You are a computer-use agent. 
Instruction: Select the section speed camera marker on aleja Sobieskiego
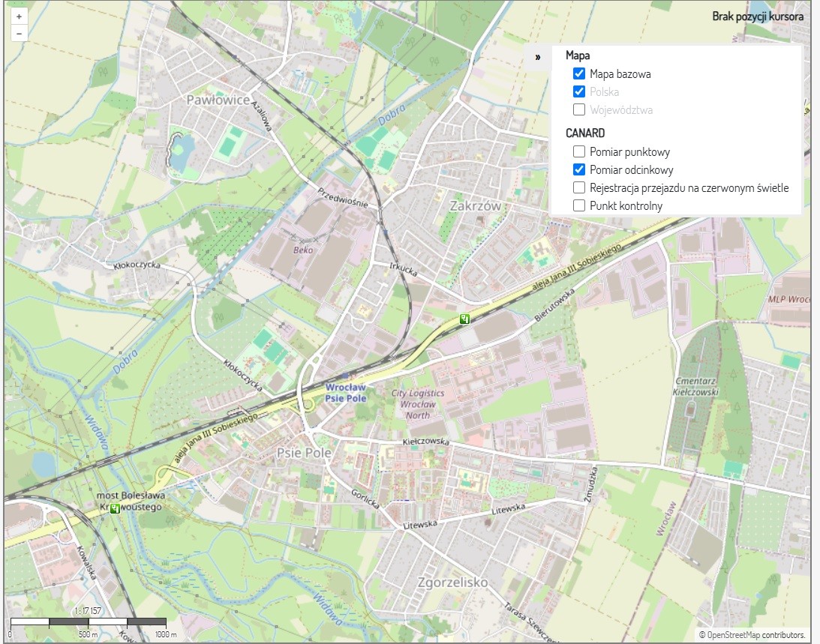click(x=464, y=319)
